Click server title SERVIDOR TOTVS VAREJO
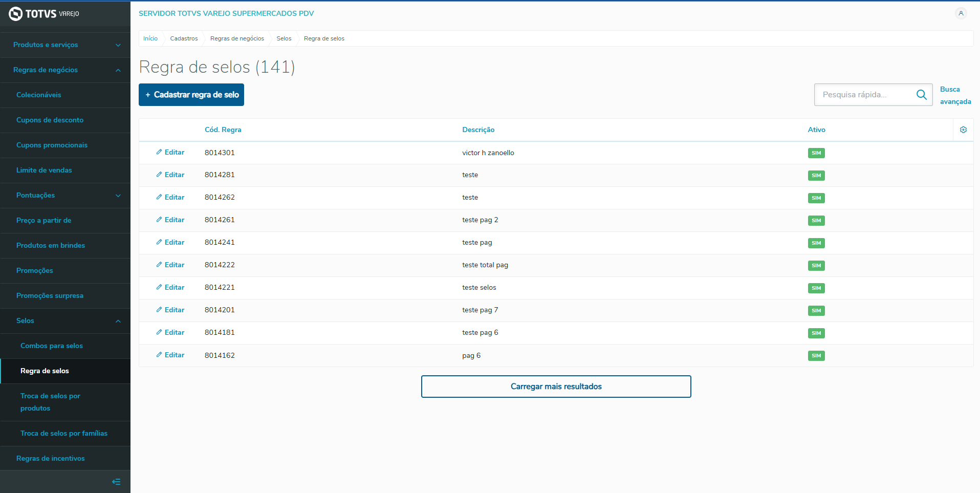The height and width of the screenshot is (493, 980). pos(226,13)
